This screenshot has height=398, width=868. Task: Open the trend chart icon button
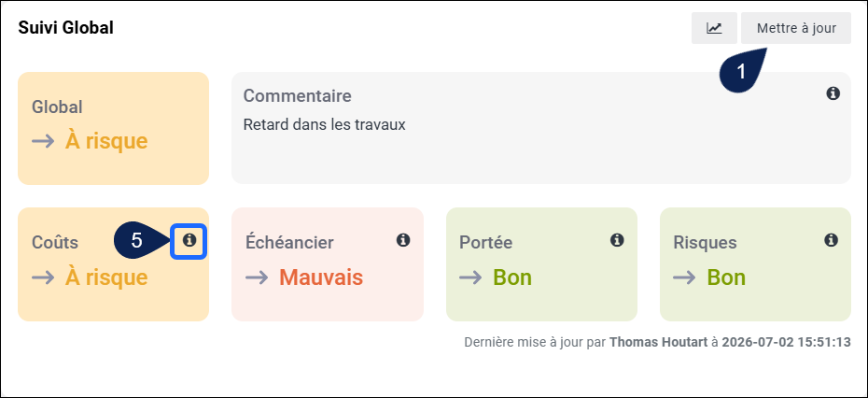coord(714,28)
